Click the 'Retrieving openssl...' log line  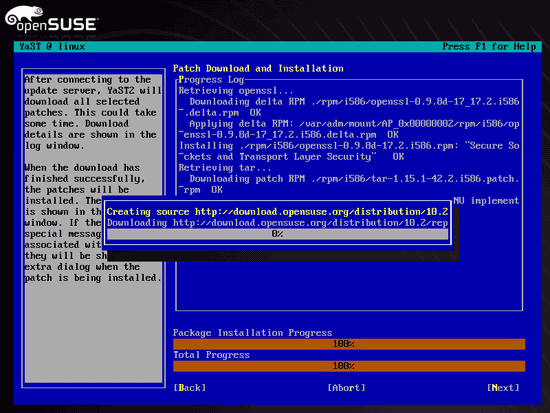(x=236, y=91)
